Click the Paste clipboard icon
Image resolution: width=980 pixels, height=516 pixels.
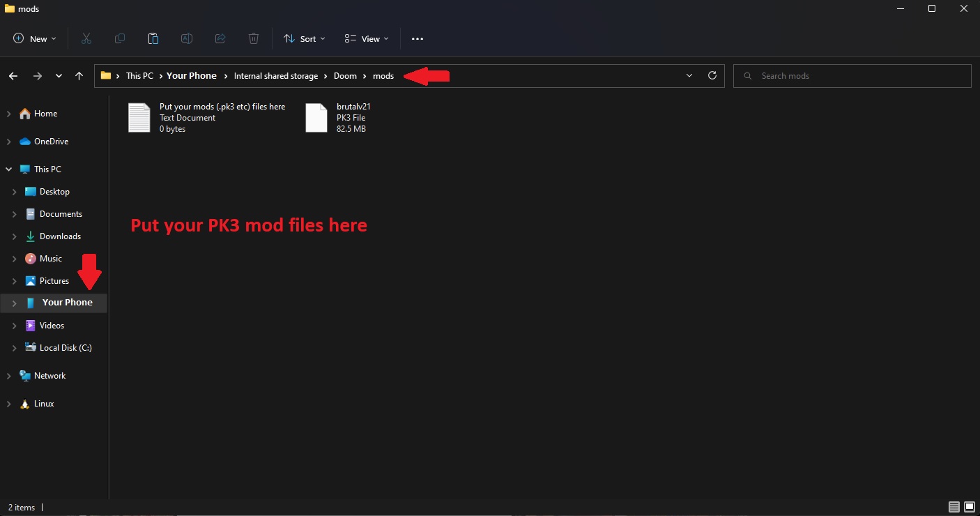point(153,39)
